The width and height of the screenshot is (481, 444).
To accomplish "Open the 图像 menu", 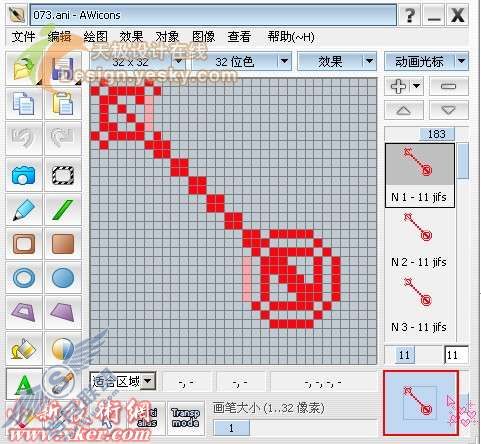I will point(204,37).
